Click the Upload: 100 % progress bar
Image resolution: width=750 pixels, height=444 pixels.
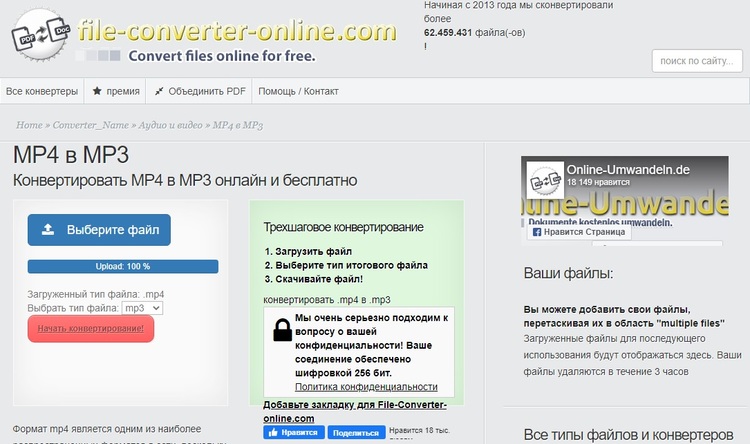(123, 266)
